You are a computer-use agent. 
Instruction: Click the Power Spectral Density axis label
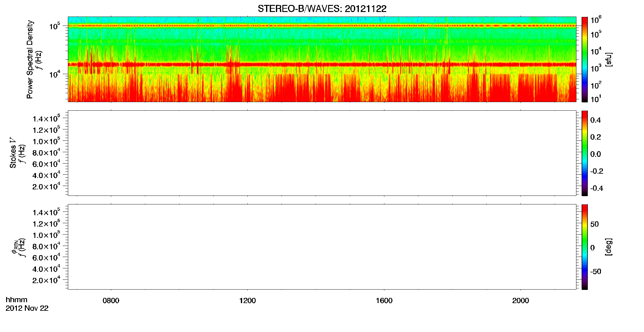[30, 59]
